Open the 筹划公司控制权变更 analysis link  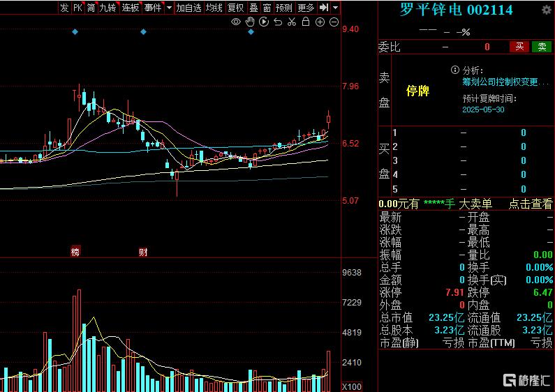coord(505,82)
